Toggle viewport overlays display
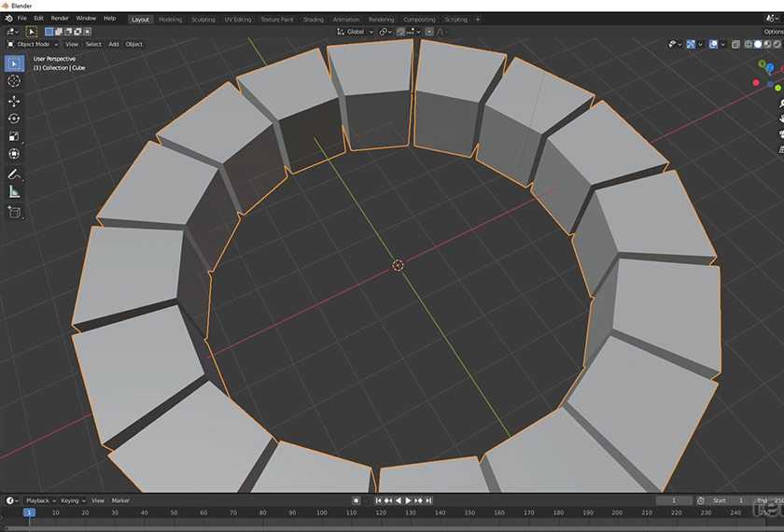 714,44
